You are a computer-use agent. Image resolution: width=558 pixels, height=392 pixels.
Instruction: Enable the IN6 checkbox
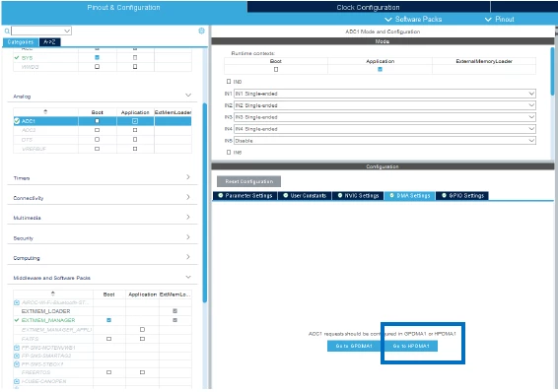[229, 152]
